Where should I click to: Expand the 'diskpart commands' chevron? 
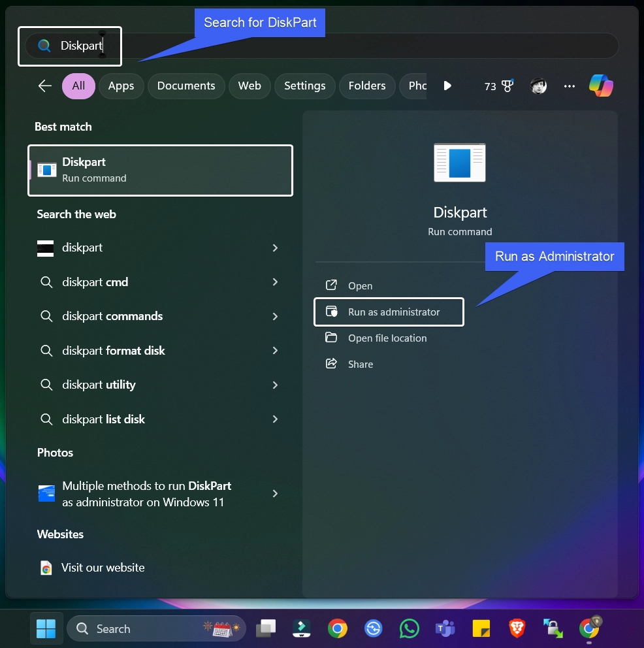[275, 317]
